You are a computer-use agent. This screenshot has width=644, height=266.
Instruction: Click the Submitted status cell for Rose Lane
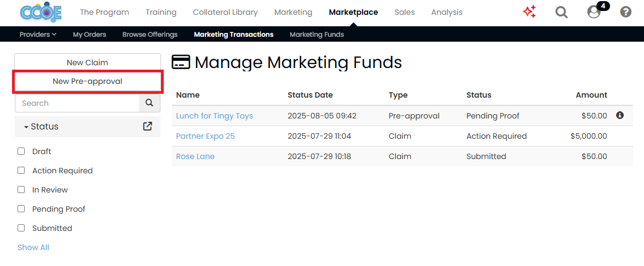[486, 156]
